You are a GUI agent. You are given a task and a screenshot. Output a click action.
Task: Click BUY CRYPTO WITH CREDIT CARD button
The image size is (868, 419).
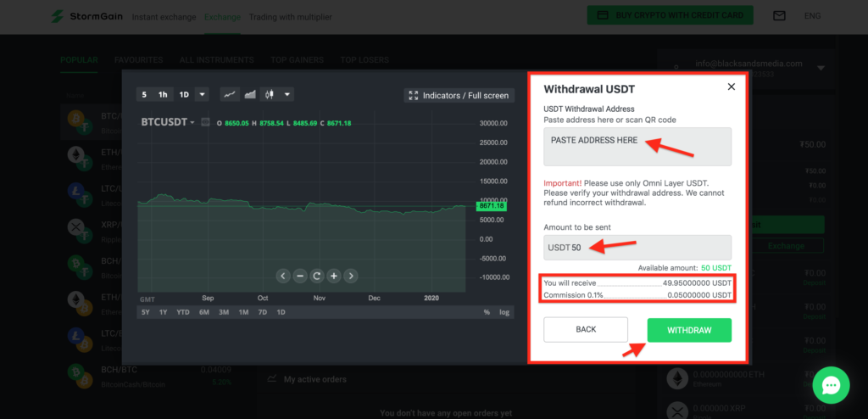(670, 15)
